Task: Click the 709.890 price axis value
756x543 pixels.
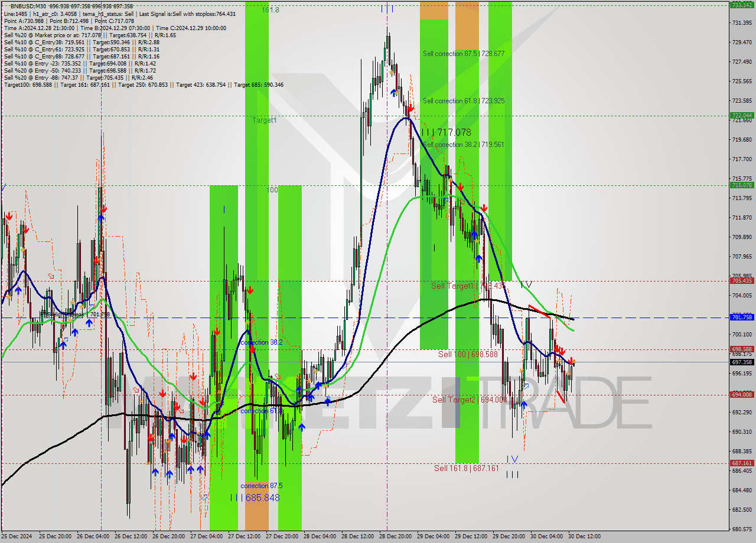Action: [742, 237]
